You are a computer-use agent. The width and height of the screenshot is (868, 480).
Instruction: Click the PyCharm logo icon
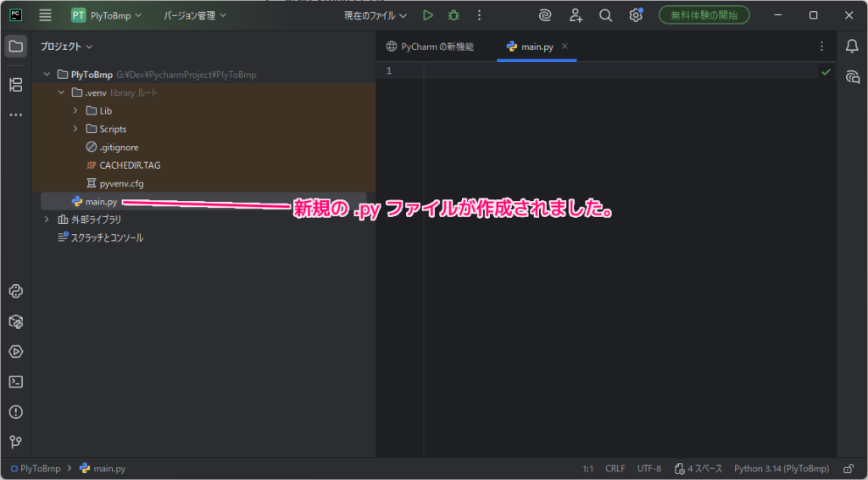[16, 15]
